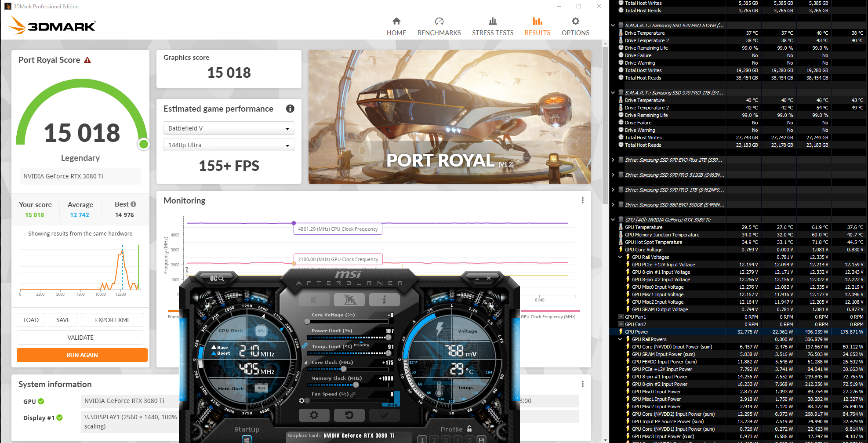Collapse the GPU Rail Voltages subgroup
The image size is (868, 443).
(x=620, y=257)
